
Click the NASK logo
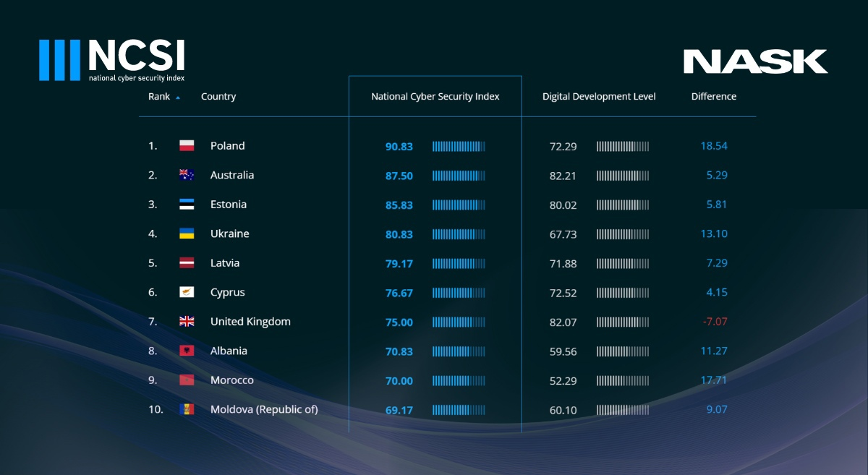(x=755, y=61)
